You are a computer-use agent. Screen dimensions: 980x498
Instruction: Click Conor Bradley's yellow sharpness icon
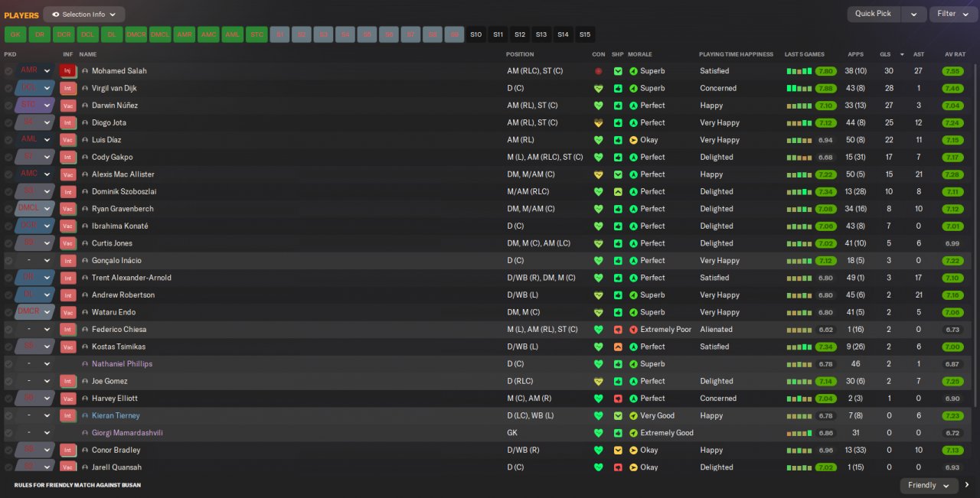pyautogui.click(x=618, y=450)
